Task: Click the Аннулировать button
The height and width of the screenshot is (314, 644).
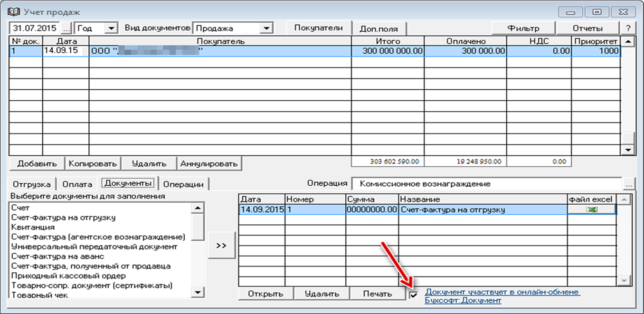Action: coord(208,163)
